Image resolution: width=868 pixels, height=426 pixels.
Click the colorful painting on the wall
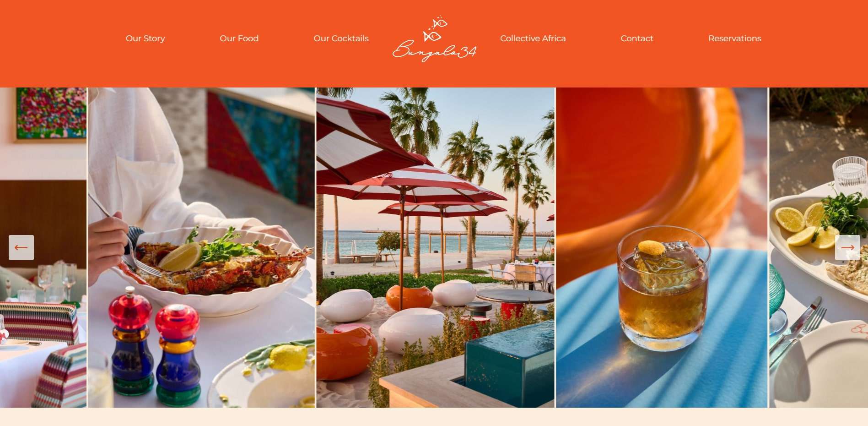point(51,113)
